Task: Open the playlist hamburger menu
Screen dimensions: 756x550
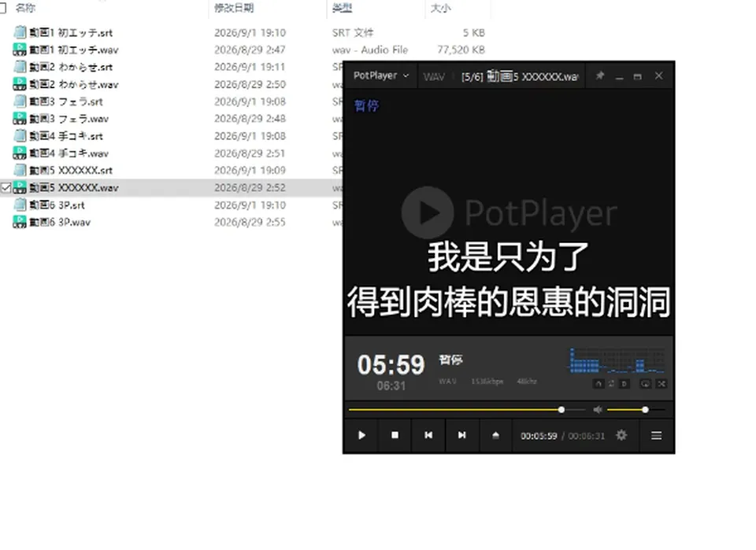Action: click(656, 435)
